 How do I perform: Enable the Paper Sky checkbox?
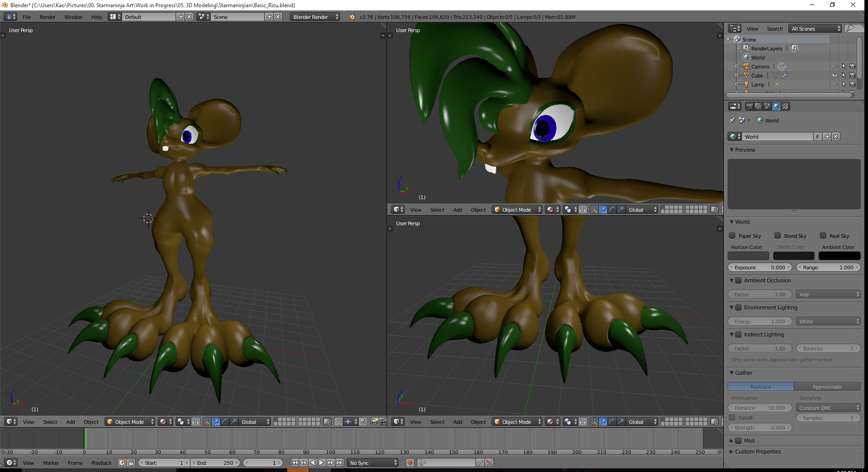(x=732, y=236)
